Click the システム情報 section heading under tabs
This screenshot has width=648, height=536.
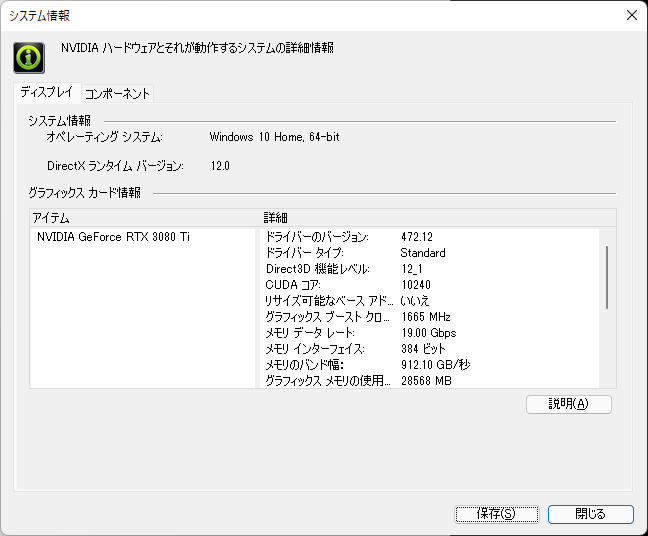pyautogui.click(x=60, y=121)
